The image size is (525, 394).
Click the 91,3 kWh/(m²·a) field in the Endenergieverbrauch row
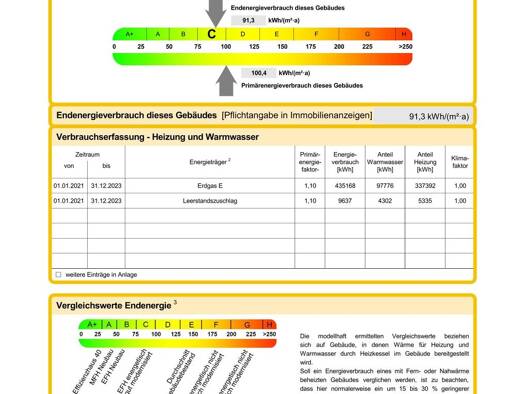[x=423, y=116]
